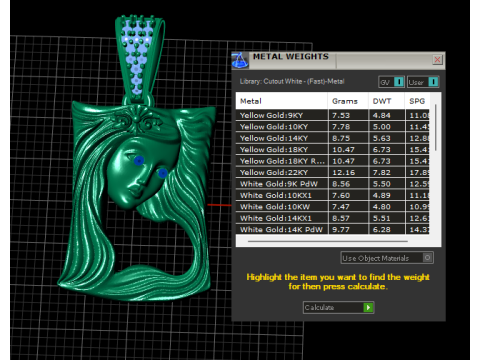Click the 12.16 grams value
480x360 pixels.
344,172
